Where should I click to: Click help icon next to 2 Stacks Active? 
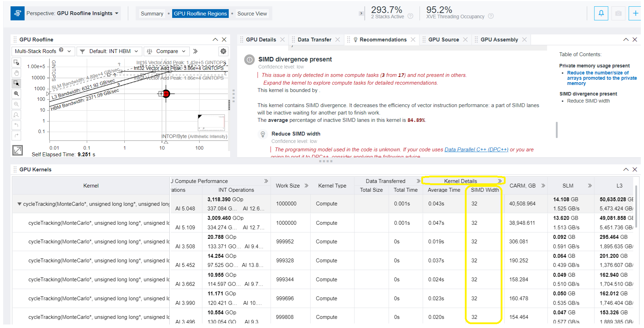410,16
